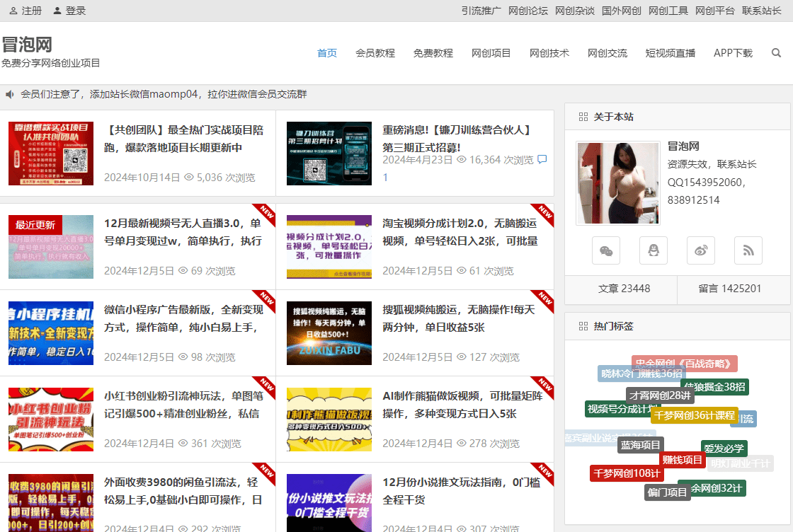Select the 蓝海项目 tag
This screenshot has height=532, width=793.
[x=641, y=445]
